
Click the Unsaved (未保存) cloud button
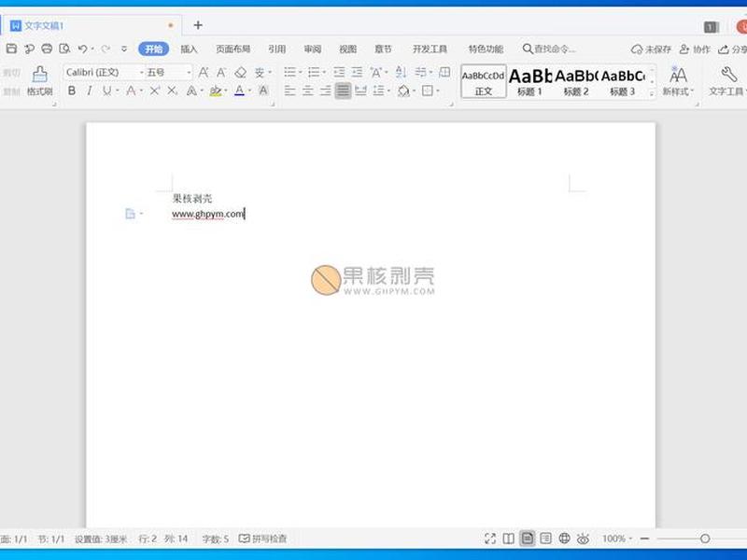point(651,49)
